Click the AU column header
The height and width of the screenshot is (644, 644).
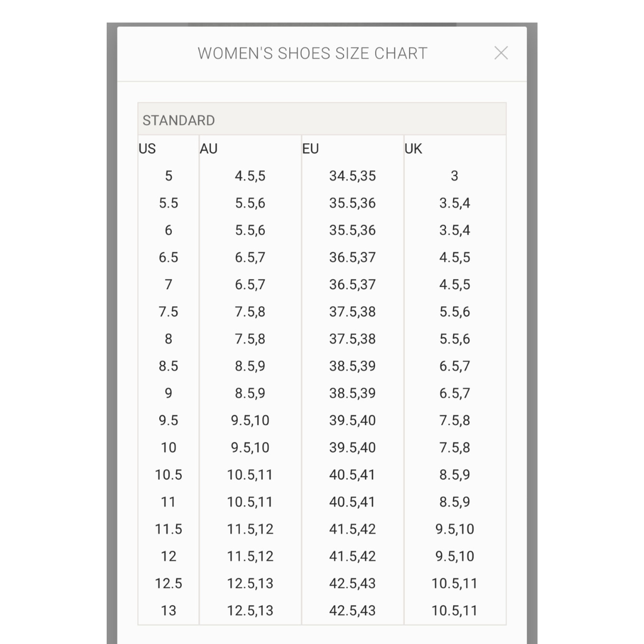click(x=209, y=148)
